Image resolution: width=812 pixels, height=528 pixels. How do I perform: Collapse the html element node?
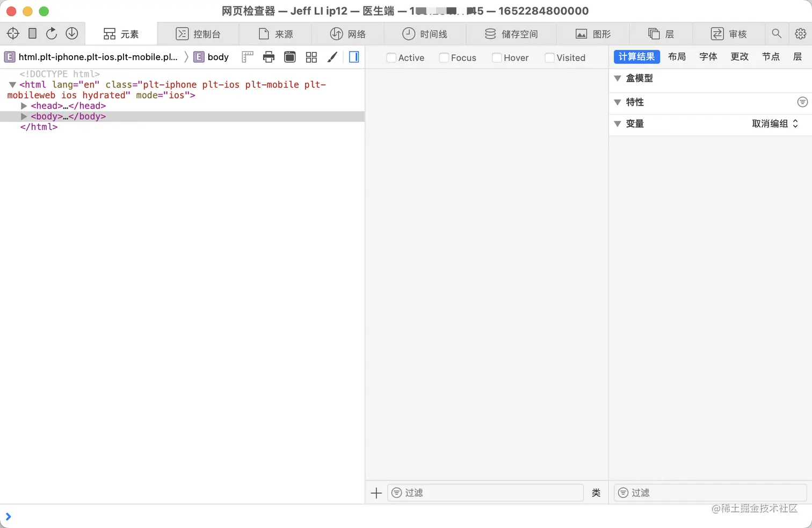click(12, 85)
